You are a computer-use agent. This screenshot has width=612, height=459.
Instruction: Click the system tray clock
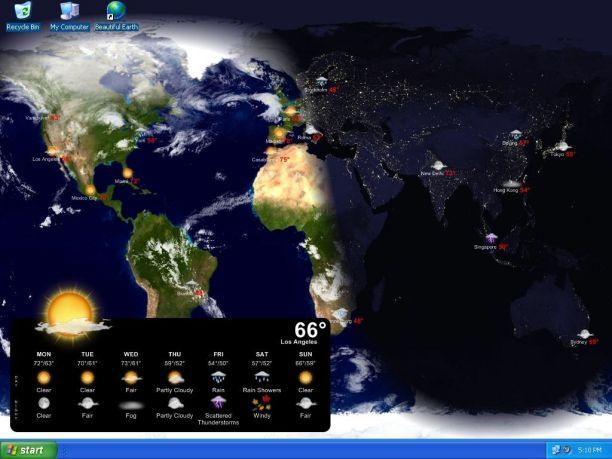coord(589,450)
